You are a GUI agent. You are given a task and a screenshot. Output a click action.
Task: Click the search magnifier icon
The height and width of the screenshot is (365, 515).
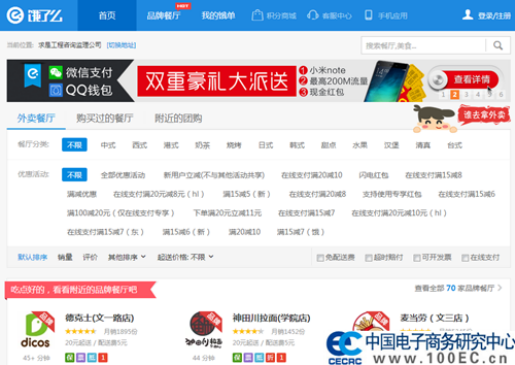(498, 45)
